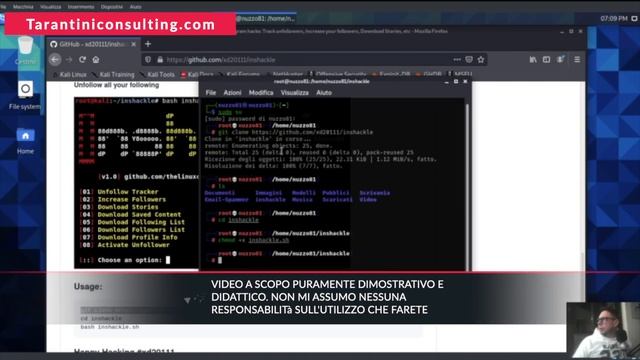
Task: Close the terminal window
Action: point(465,82)
